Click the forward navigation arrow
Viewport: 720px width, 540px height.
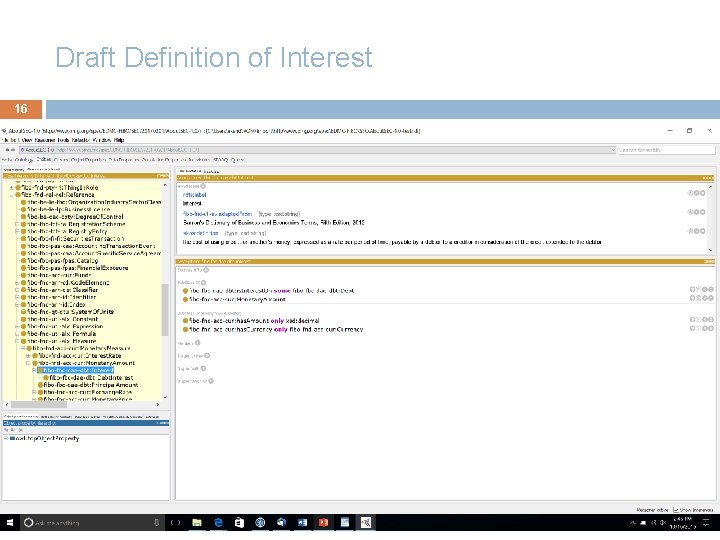(x=13, y=150)
